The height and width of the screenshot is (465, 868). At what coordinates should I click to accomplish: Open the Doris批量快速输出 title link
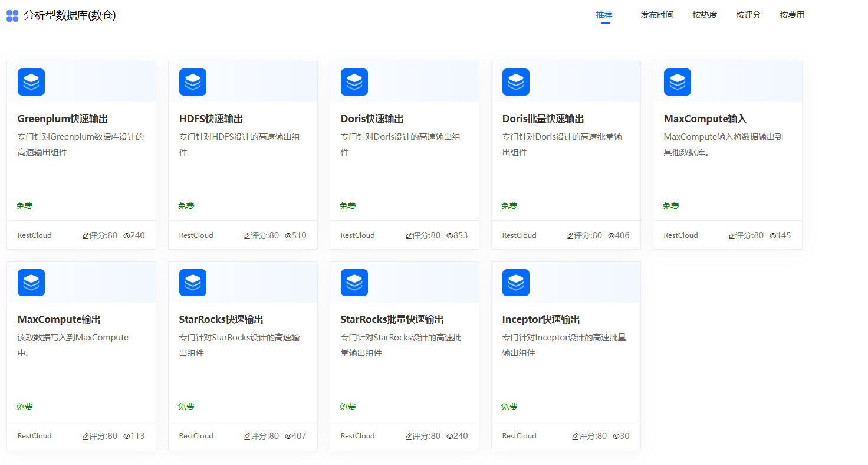point(543,119)
